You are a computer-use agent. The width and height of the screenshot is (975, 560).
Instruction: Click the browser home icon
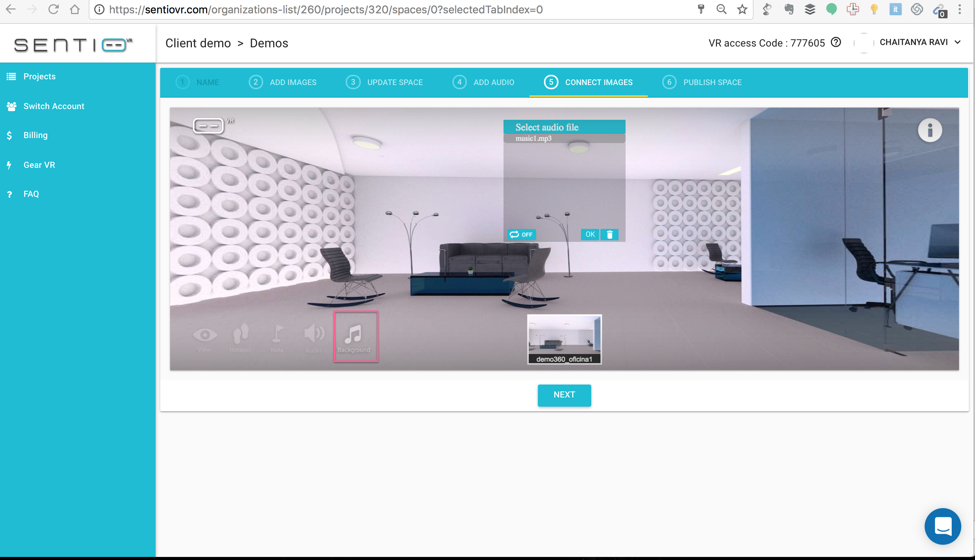(x=75, y=9)
